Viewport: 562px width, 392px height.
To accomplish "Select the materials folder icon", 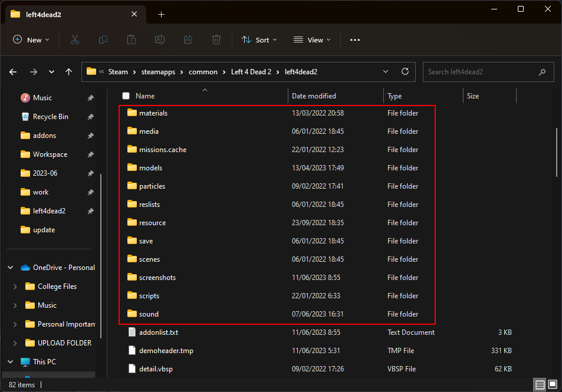I will (x=132, y=113).
